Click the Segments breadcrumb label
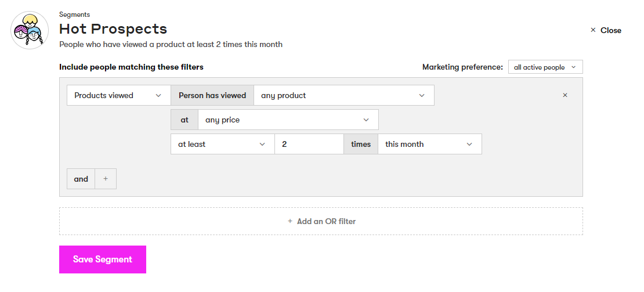 [x=74, y=15]
